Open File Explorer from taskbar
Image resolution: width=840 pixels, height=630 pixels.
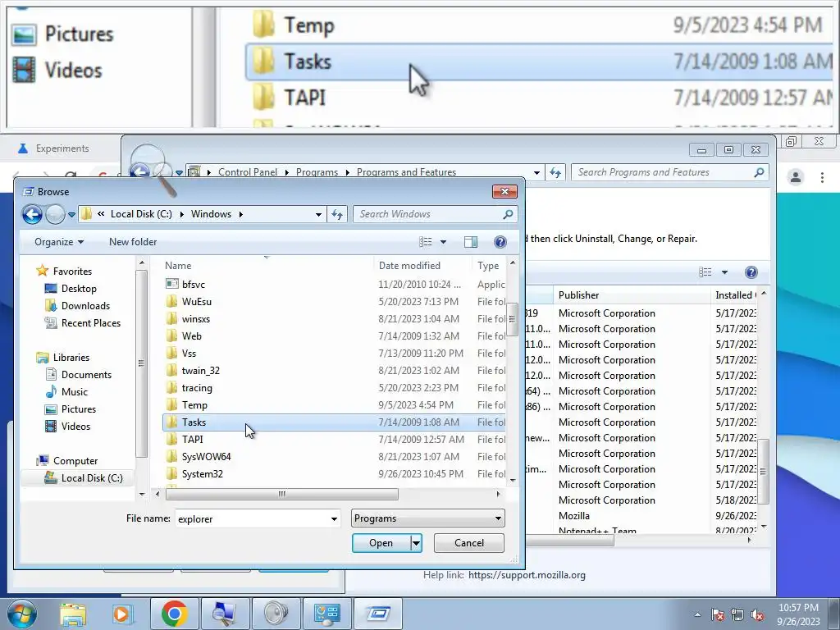pos(73,614)
